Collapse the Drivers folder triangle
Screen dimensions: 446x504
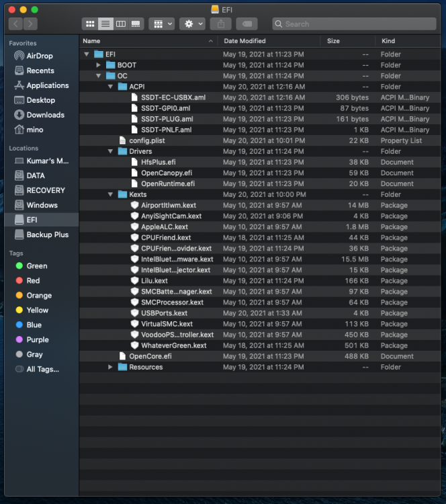[x=110, y=151]
